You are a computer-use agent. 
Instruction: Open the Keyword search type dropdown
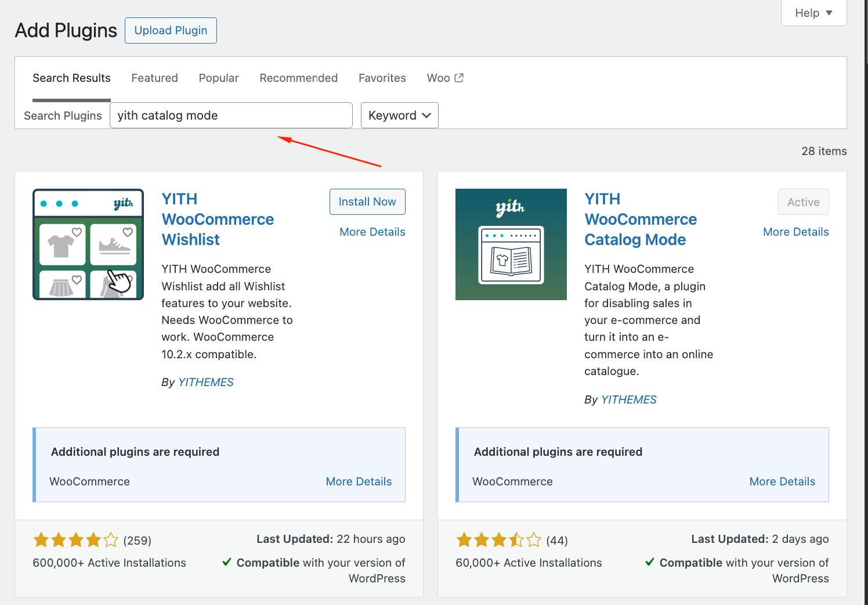click(x=400, y=115)
